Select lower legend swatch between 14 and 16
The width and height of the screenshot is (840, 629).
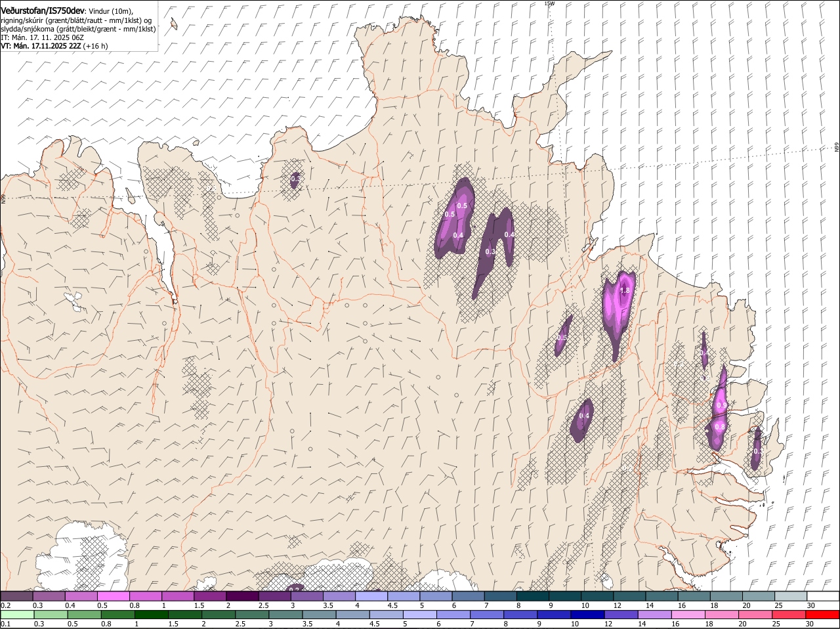pyautogui.click(x=655, y=615)
